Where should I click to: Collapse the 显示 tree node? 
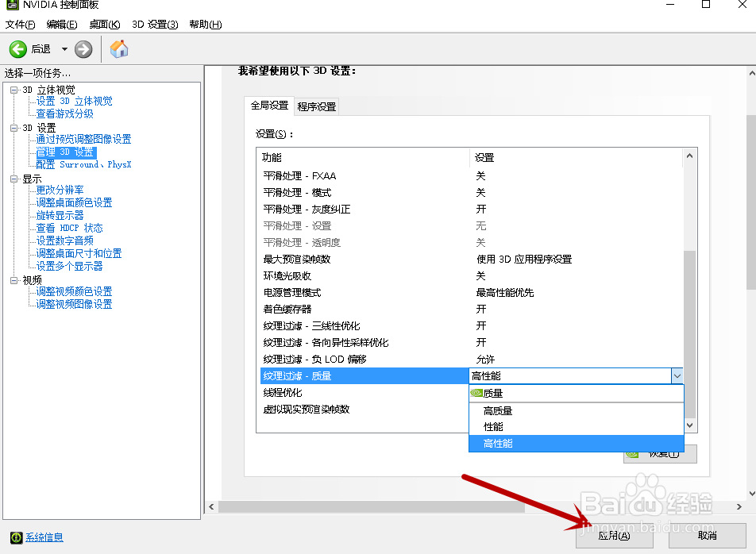click(x=14, y=179)
